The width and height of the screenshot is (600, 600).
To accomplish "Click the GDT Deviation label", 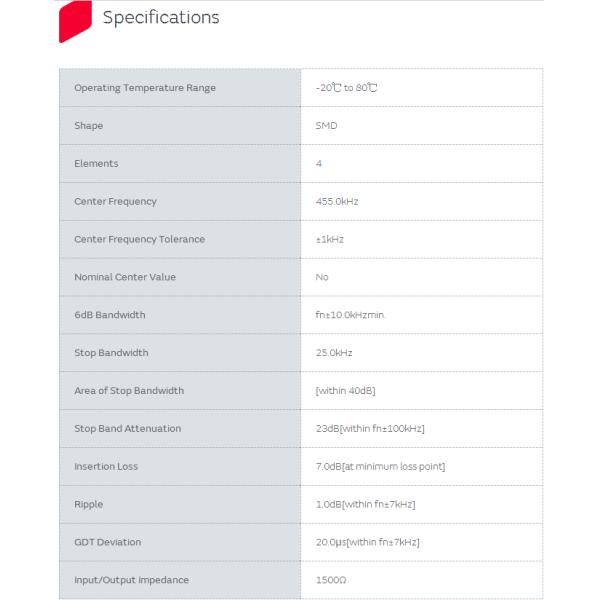I will (x=108, y=542).
